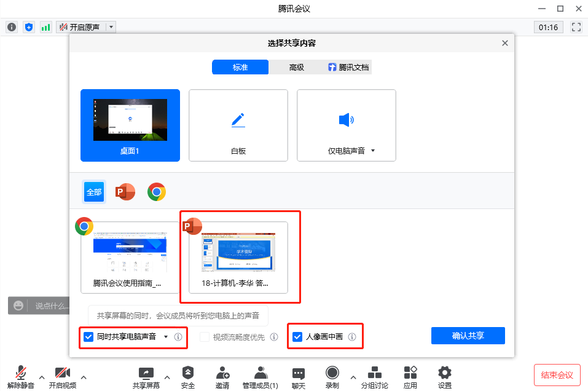The width and height of the screenshot is (588, 391).
Task: Filter windows by PowerPoint icon
Action: pos(125,192)
